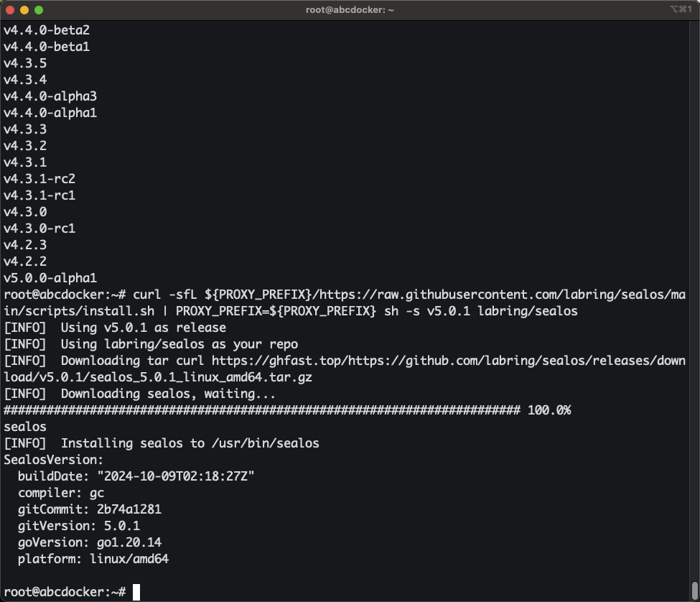The height and width of the screenshot is (602, 700).
Task: Click 'labring/sealos' at end of curl command
Action: [x=528, y=311]
